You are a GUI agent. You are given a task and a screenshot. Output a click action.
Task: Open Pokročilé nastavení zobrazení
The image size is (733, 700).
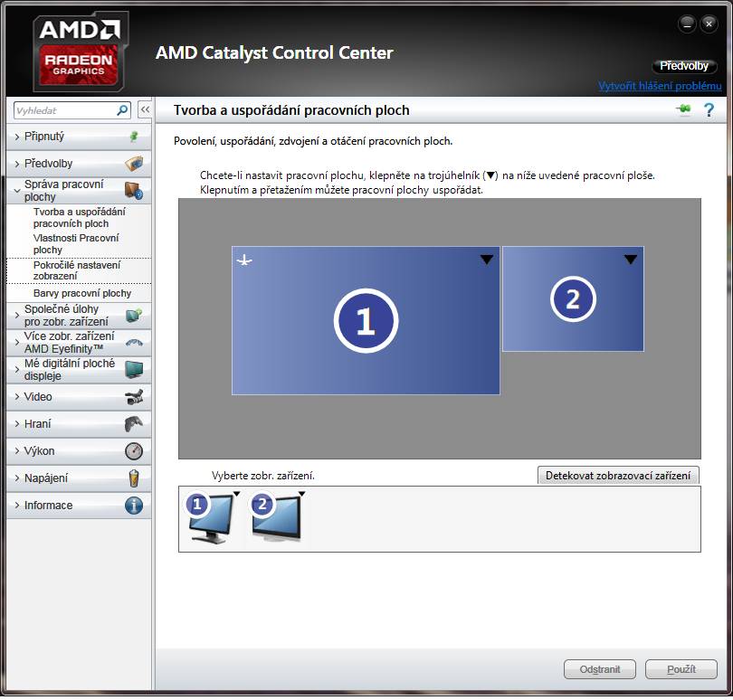tap(77, 270)
